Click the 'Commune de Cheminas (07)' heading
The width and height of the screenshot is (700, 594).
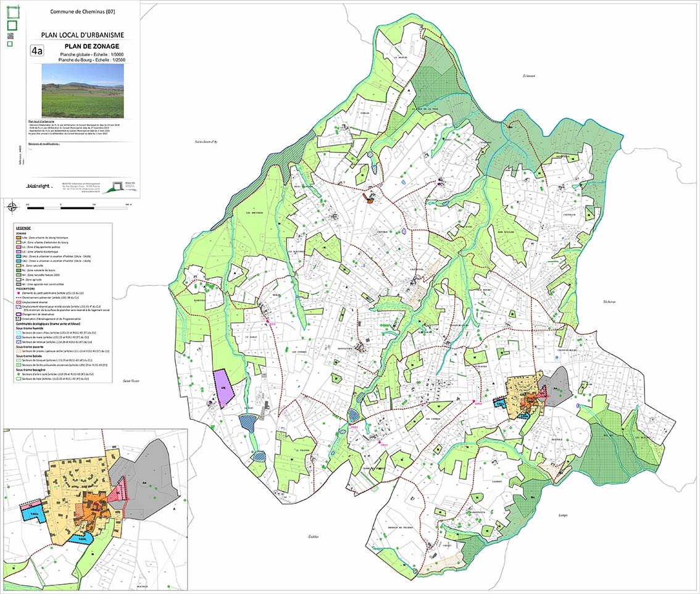tap(83, 12)
